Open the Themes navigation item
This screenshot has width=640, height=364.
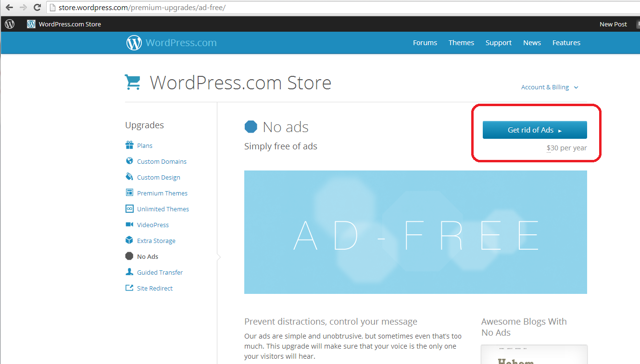pyautogui.click(x=461, y=43)
